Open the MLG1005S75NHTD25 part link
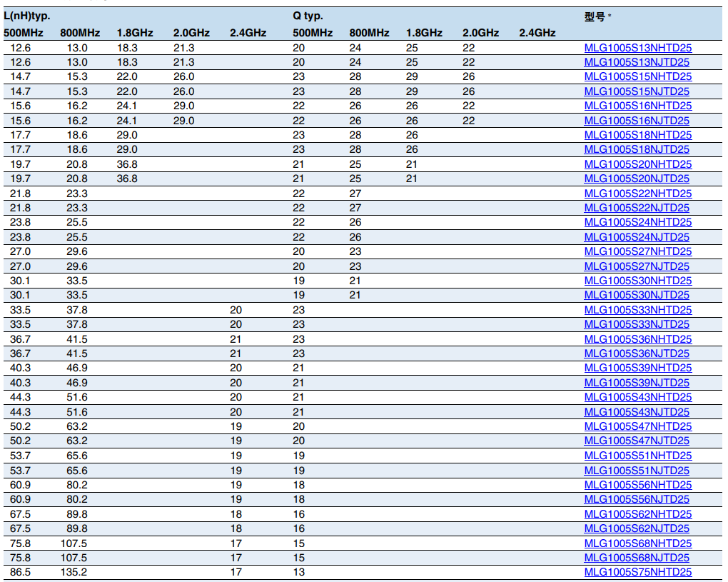The height and width of the screenshot is (582, 728). [637, 573]
